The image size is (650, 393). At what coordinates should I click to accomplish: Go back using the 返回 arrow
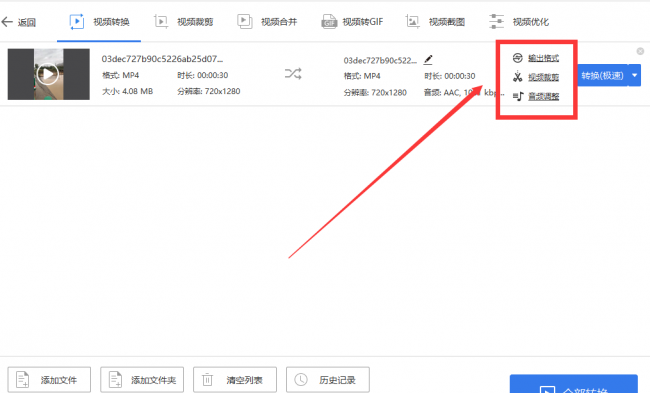tap(18, 22)
